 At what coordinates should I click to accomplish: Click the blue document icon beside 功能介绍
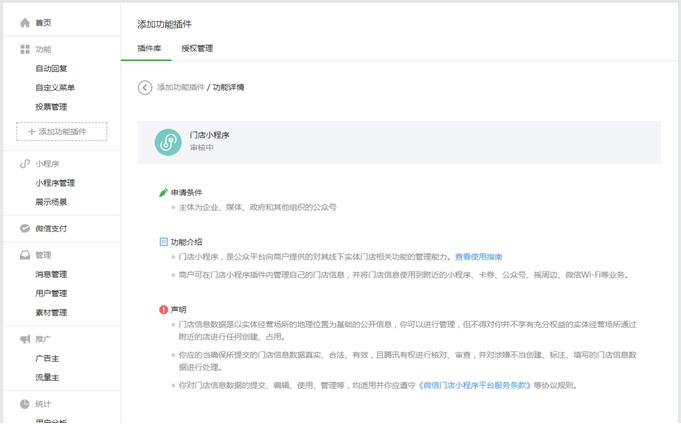[163, 242]
